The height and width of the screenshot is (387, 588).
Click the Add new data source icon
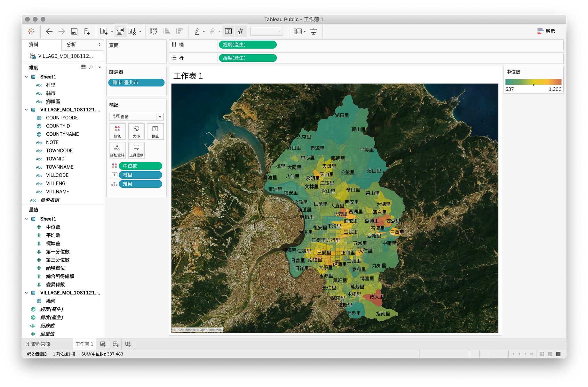[87, 31]
